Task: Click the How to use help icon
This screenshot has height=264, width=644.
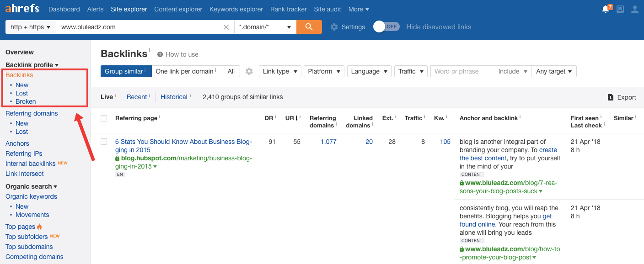Action: (x=160, y=54)
